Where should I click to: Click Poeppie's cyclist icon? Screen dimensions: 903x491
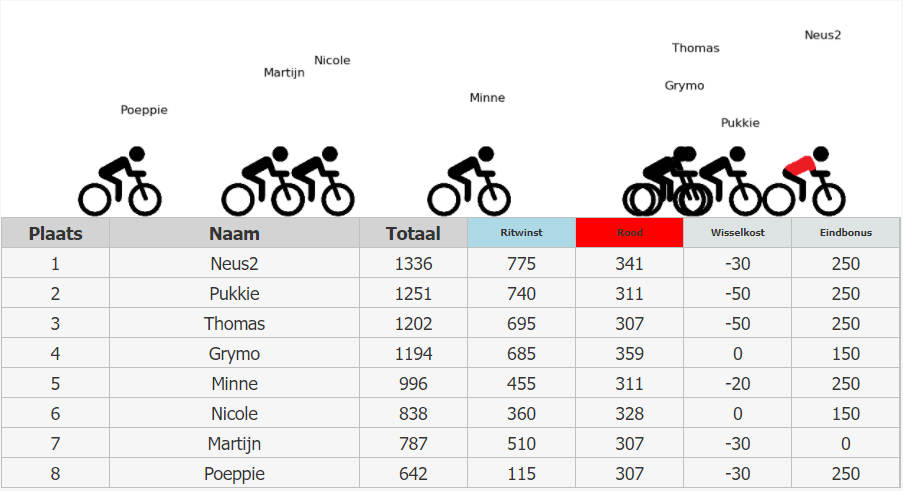(120, 182)
